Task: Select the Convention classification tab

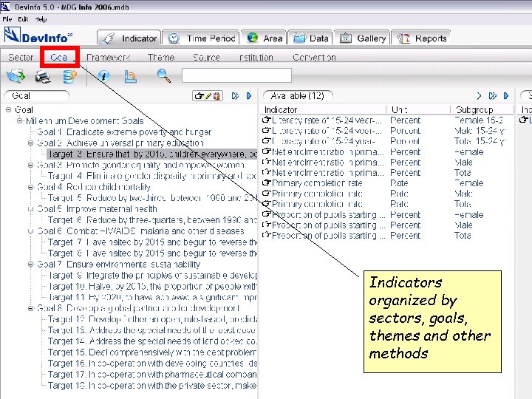Action: point(314,58)
